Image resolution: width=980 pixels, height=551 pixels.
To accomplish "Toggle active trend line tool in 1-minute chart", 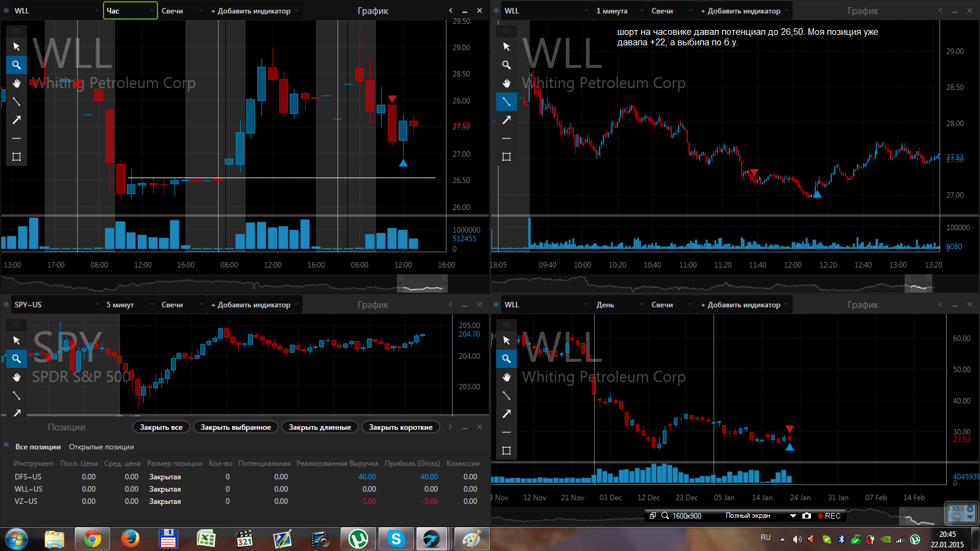I will 507,102.
